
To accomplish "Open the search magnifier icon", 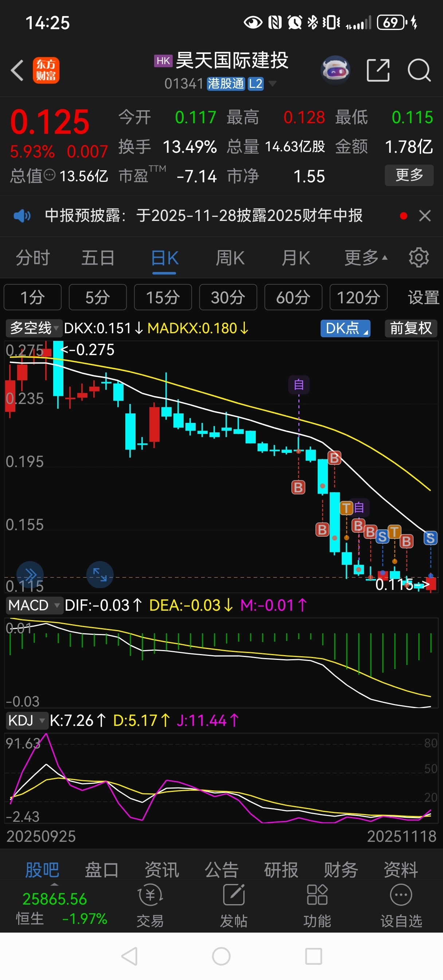I will tap(419, 70).
